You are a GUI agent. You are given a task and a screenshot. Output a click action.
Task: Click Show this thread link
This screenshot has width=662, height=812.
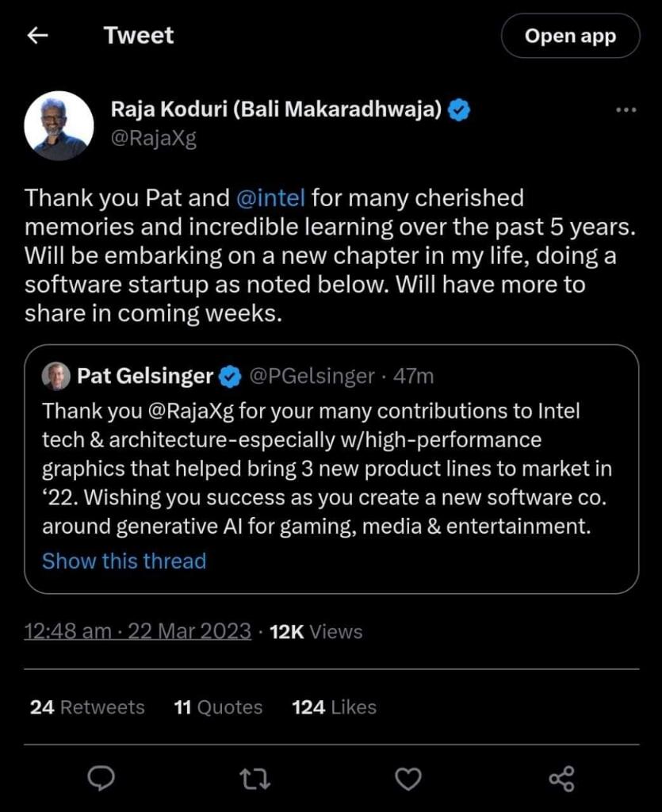[124, 561]
